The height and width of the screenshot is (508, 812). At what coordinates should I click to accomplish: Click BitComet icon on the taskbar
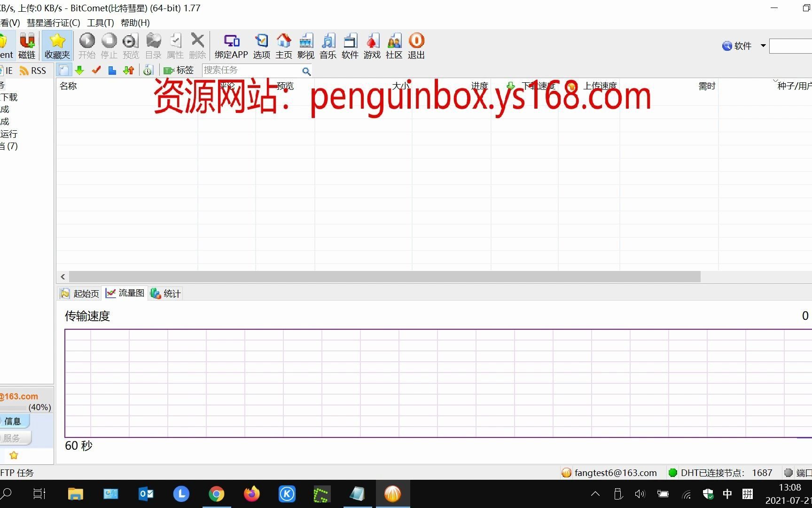[x=392, y=494]
